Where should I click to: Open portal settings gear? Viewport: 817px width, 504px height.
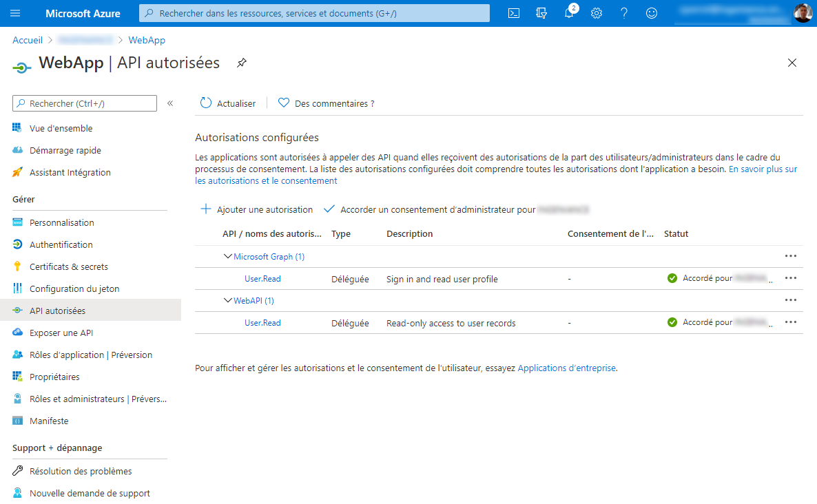click(597, 14)
